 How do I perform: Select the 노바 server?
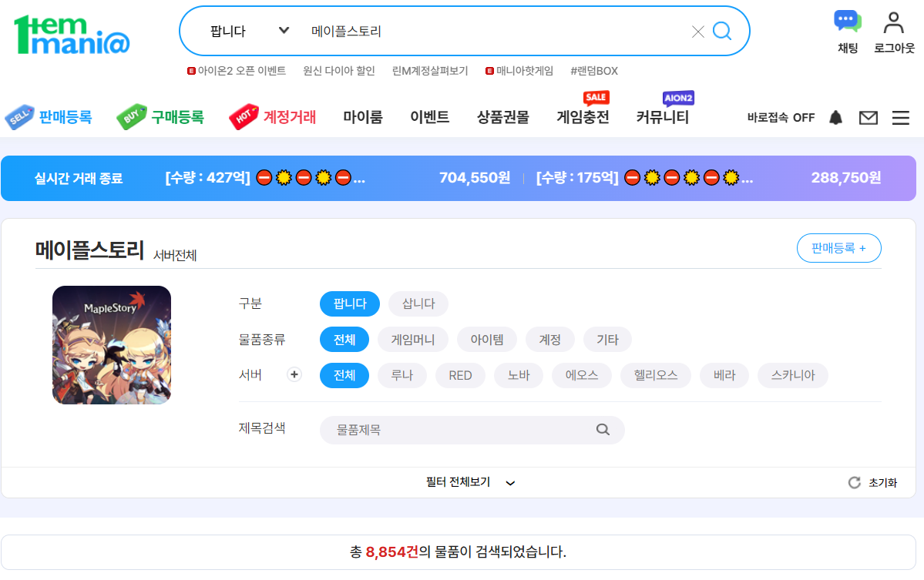(x=519, y=375)
